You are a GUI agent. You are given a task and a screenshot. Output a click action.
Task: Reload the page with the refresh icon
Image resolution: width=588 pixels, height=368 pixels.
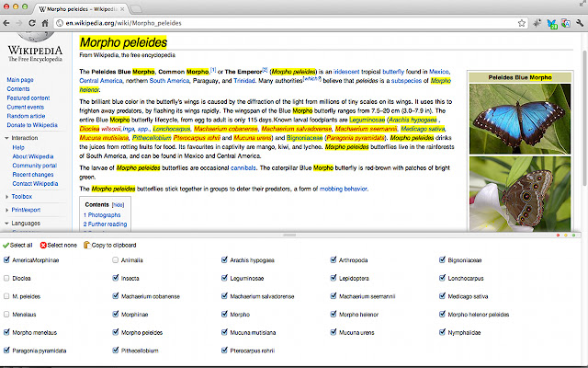(32, 23)
